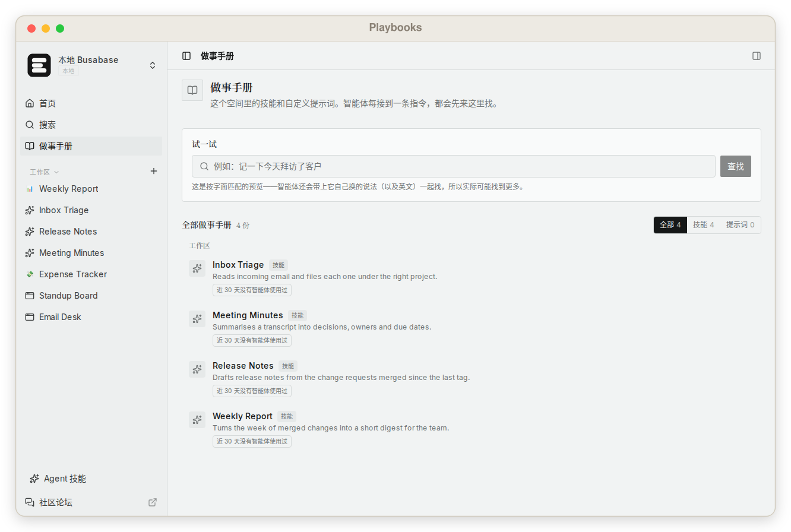
Task: Open the 社区论坛 link
Action: pyautogui.click(x=91, y=502)
